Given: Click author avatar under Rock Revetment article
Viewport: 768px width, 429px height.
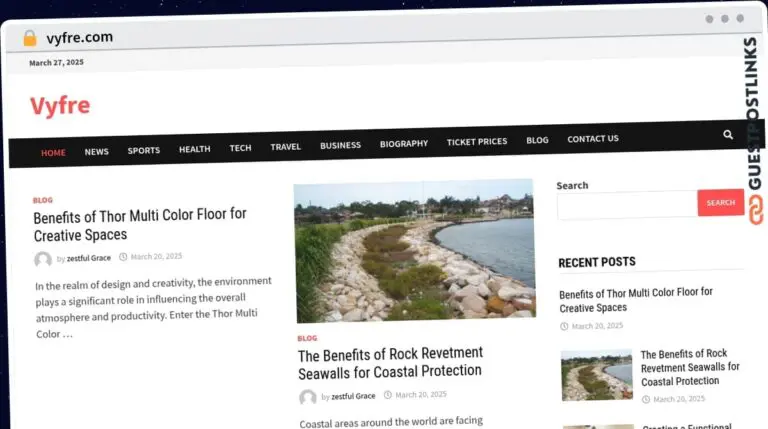Looking at the screenshot, I should [x=308, y=397].
